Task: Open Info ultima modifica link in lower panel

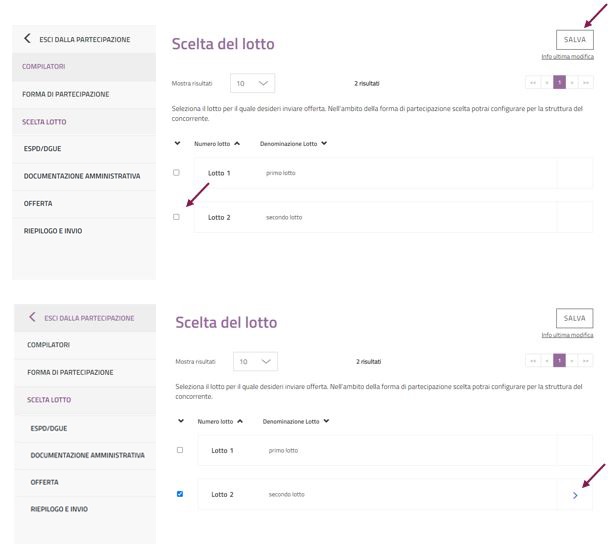Action: tap(567, 335)
